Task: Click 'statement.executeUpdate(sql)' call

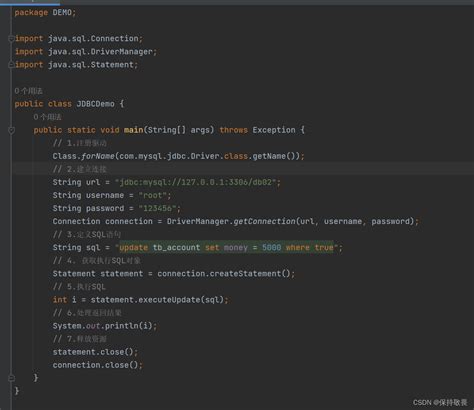Action: [157, 300]
